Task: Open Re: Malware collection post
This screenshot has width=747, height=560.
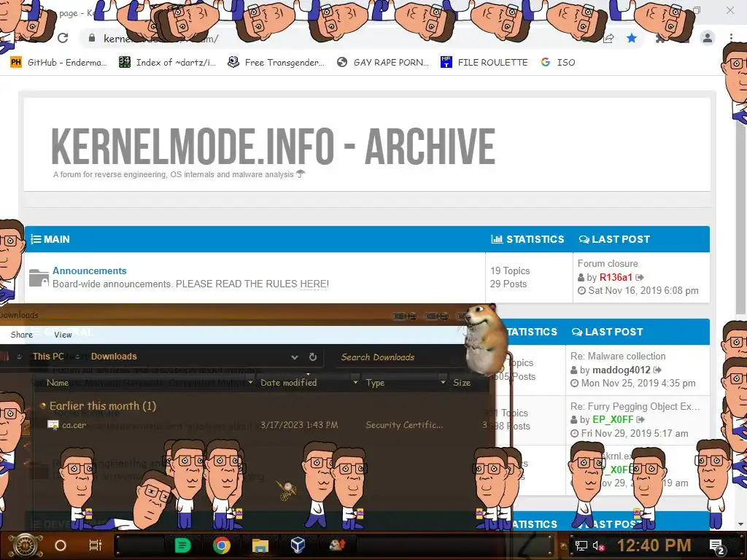Action: (x=618, y=356)
